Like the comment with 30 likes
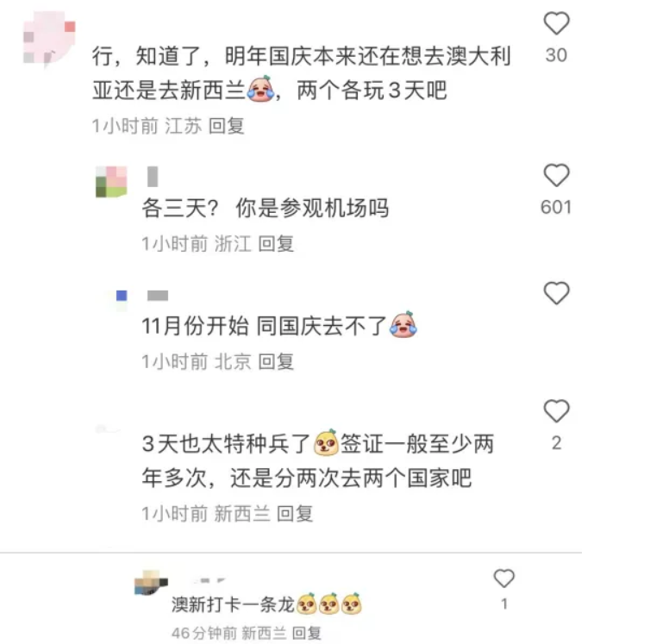This screenshot has width=650, height=644. (x=556, y=23)
